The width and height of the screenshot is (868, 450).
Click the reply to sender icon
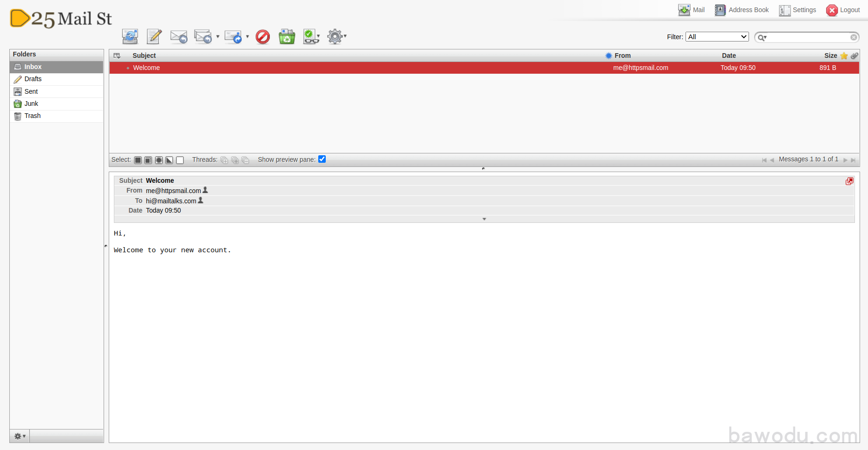click(179, 36)
